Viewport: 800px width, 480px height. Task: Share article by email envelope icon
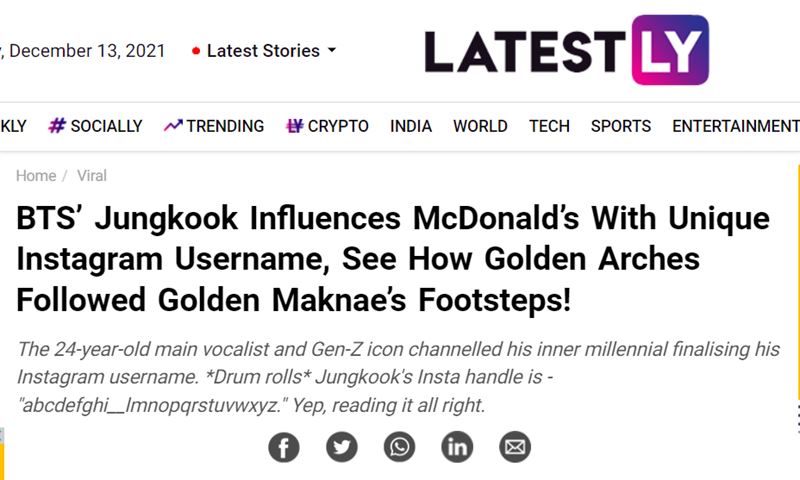[515, 446]
